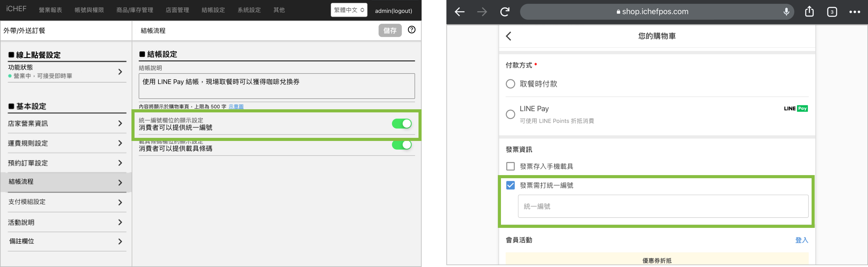Toggle 消費者可以提供載具條碼 switch
This screenshot has width=868, height=267.
pos(401,145)
